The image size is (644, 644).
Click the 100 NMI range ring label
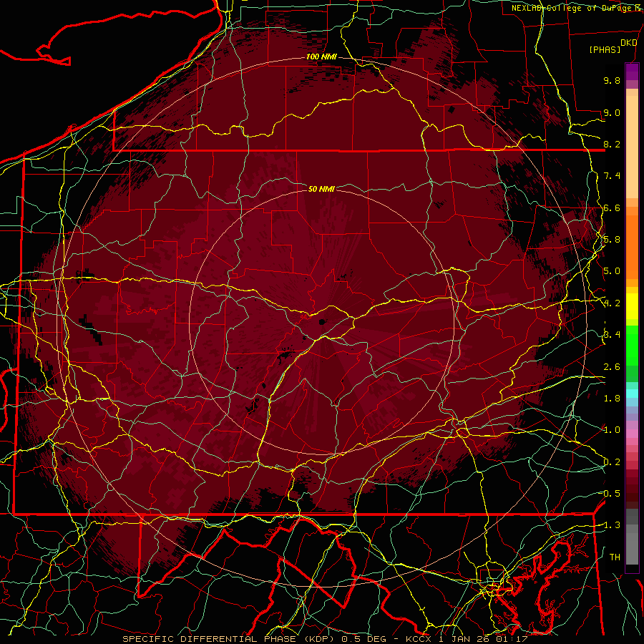321,57
